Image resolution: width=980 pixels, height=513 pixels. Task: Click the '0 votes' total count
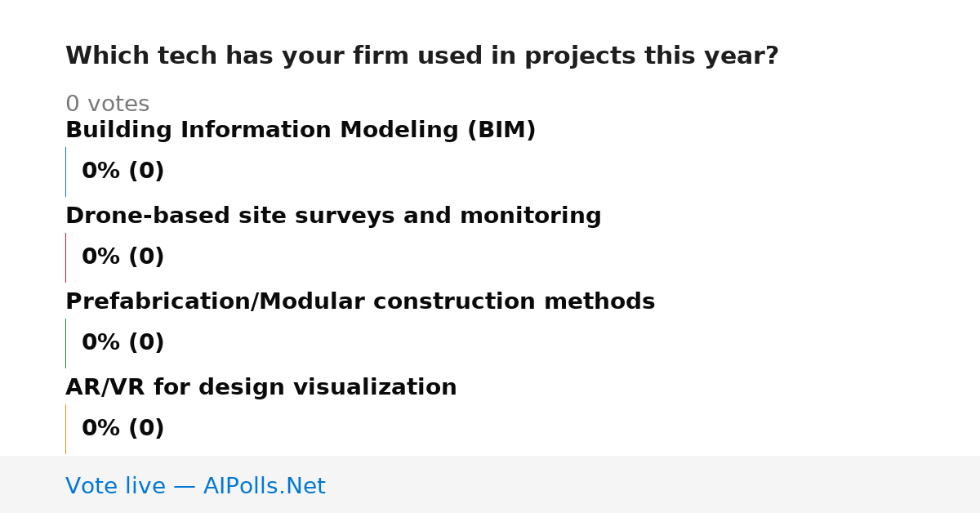[x=107, y=105]
